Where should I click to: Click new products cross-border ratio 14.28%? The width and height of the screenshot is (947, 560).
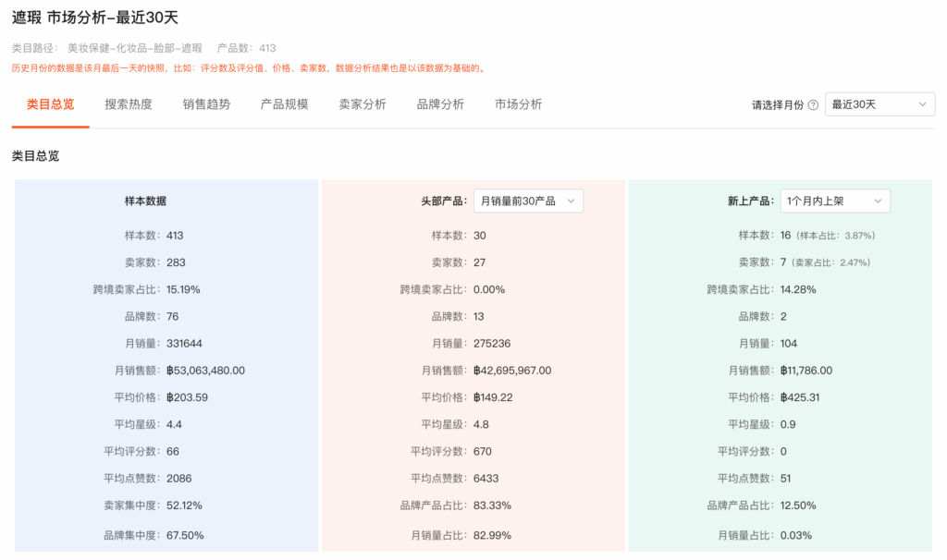(x=798, y=289)
